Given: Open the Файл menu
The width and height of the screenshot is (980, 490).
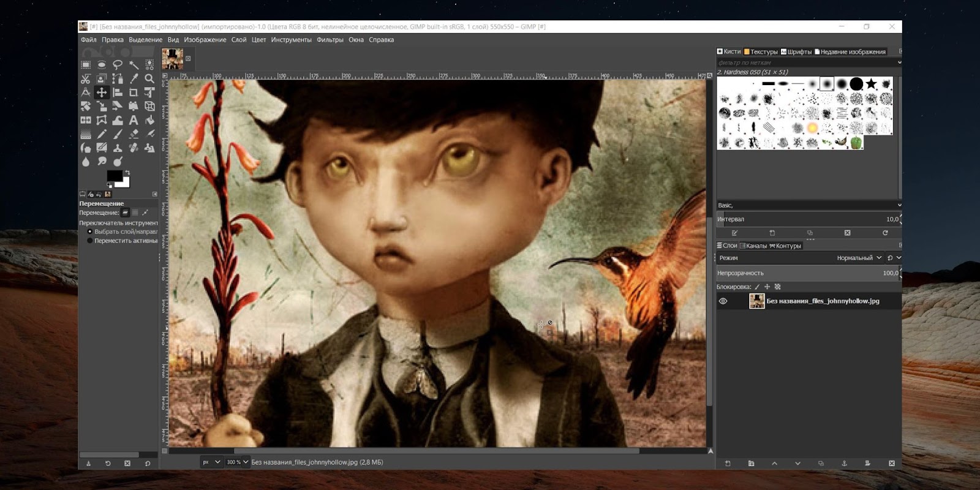Looking at the screenshot, I should click(89, 40).
